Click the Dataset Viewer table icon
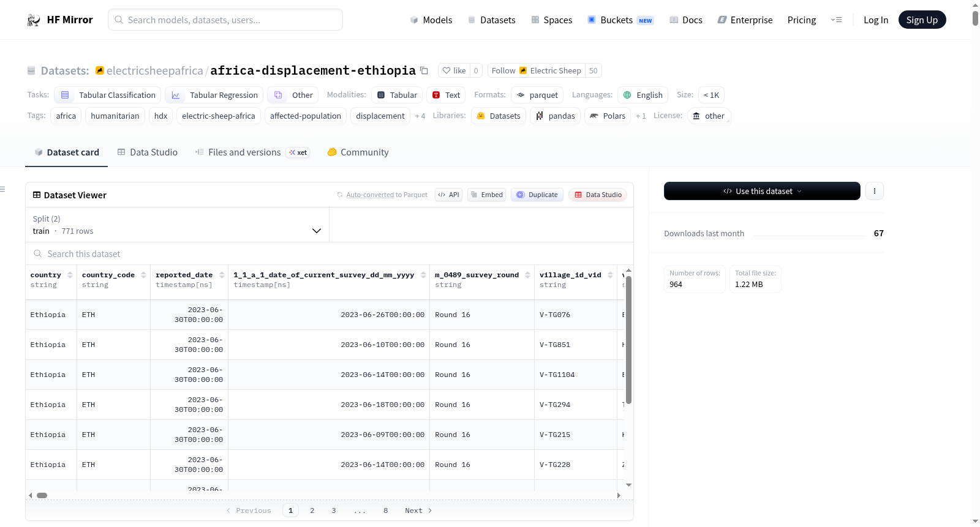The width and height of the screenshot is (980, 527). pyautogui.click(x=37, y=195)
